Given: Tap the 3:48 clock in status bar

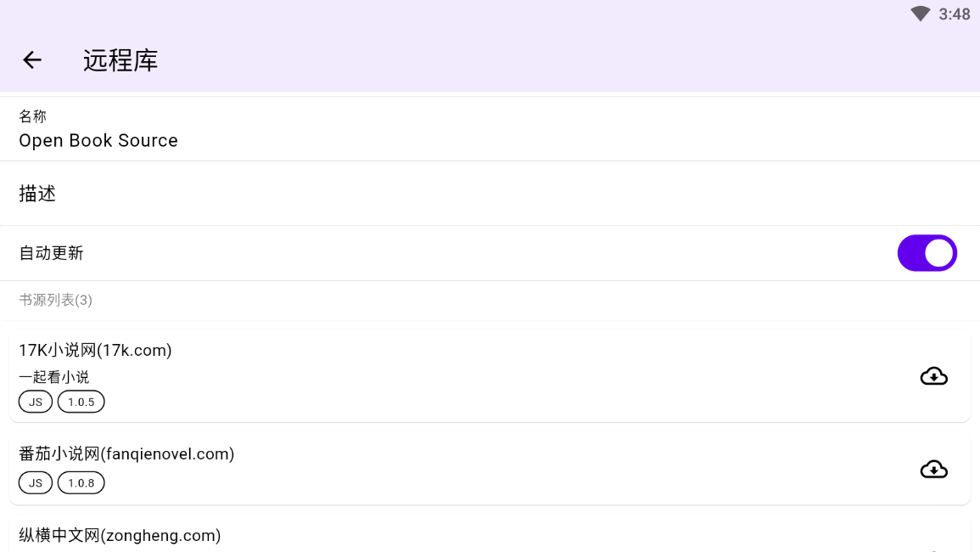Looking at the screenshot, I should pyautogui.click(x=955, y=14).
